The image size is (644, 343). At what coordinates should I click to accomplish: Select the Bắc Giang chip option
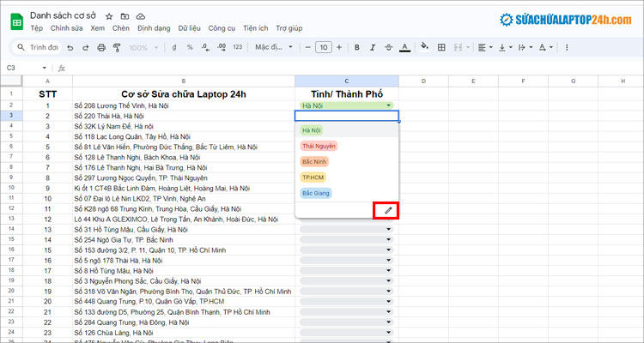[315, 193]
